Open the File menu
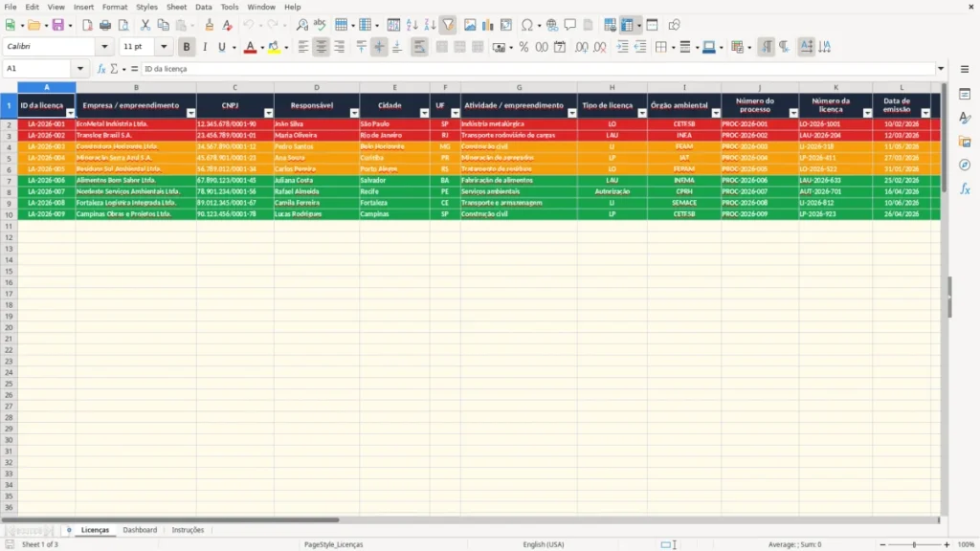Screen dimensions: 980x551 tap(11, 7)
